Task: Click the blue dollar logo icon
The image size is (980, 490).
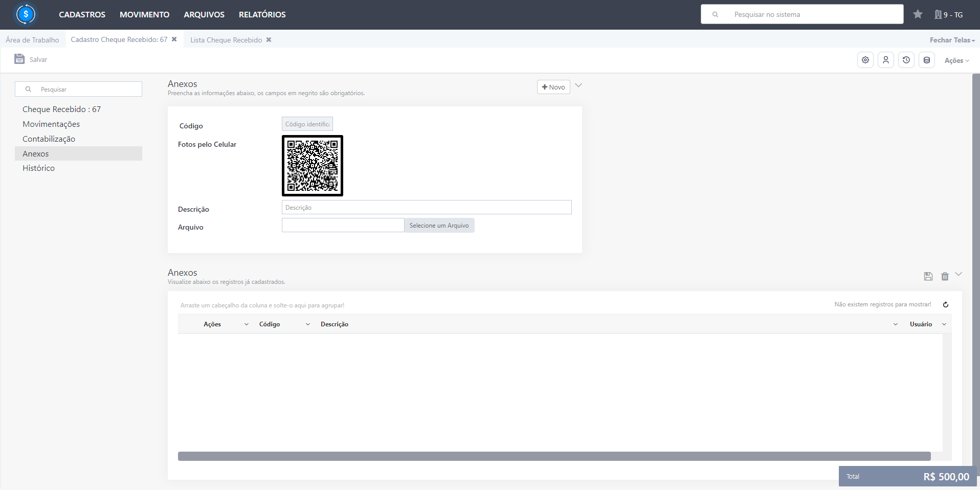Action: point(26,14)
